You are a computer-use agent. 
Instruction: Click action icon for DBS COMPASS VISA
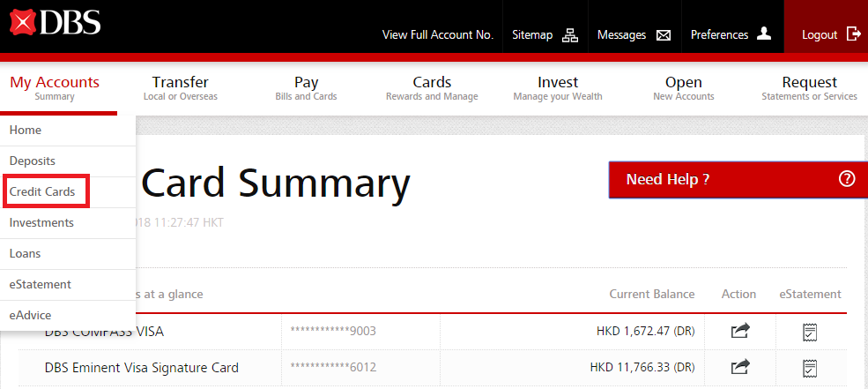tap(740, 332)
